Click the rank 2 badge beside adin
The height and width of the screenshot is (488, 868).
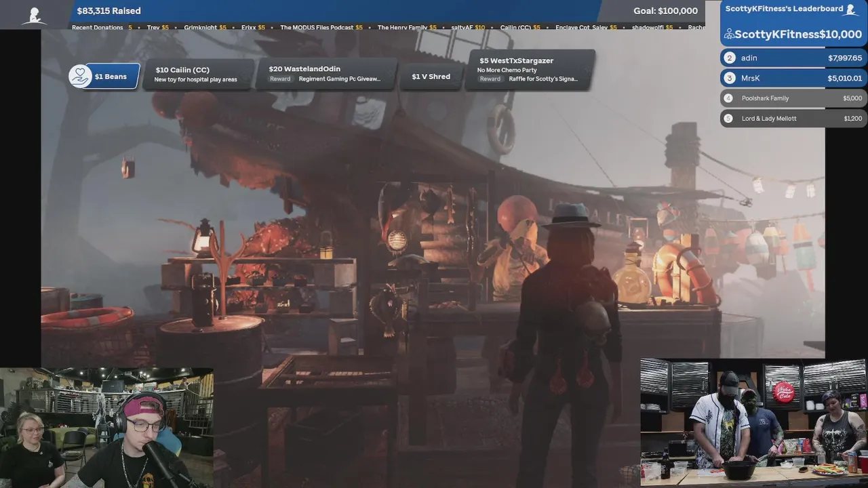coord(730,58)
